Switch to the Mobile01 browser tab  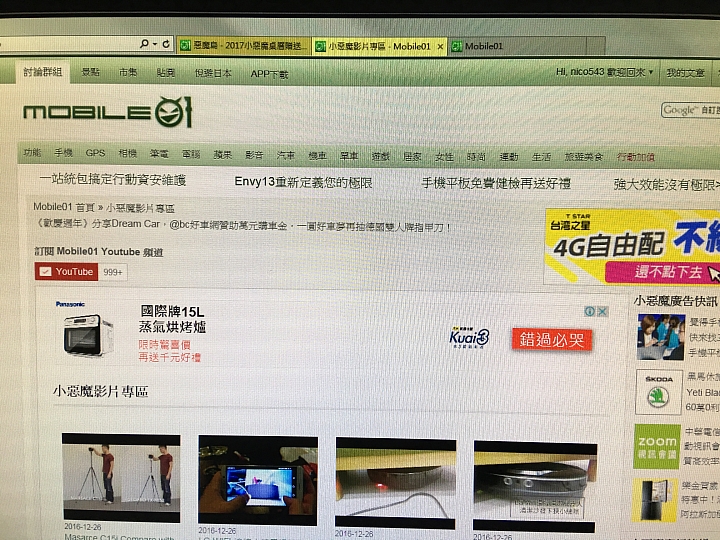coord(517,46)
